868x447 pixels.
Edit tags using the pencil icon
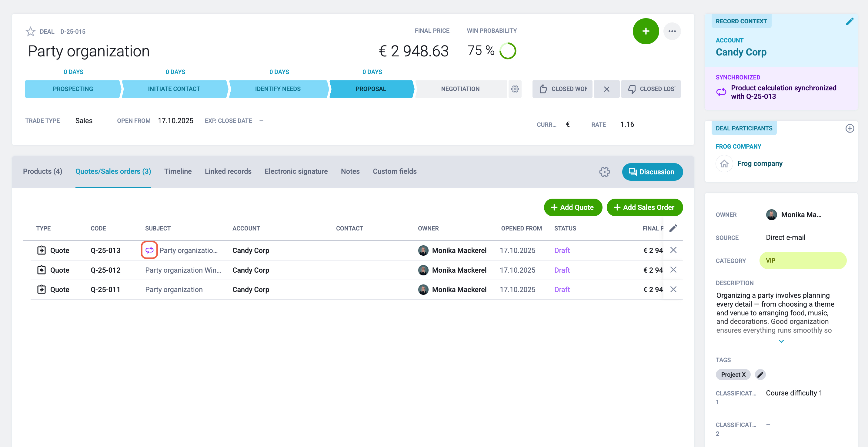[x=760, y=375]
